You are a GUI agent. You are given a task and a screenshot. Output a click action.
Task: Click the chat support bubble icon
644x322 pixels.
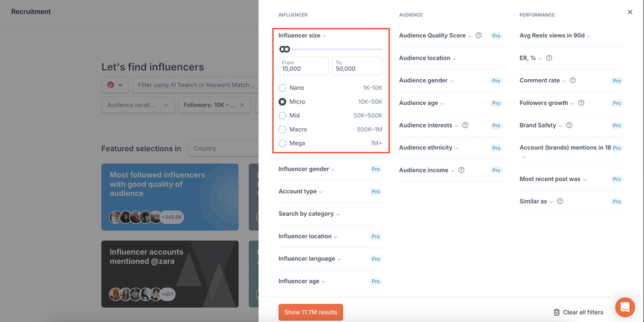tap(625, 307)
